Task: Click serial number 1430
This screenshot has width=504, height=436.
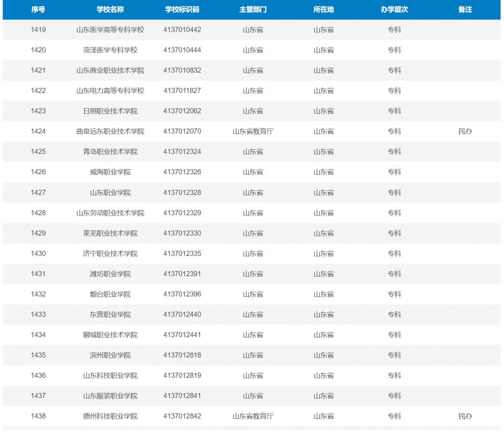Action: tap(38, 253)
